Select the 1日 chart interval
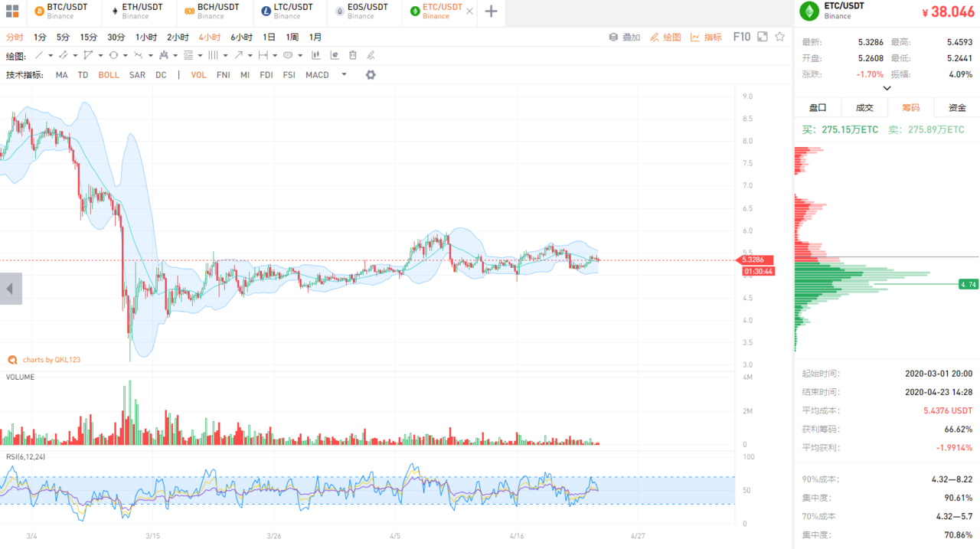 click(269, 37)
